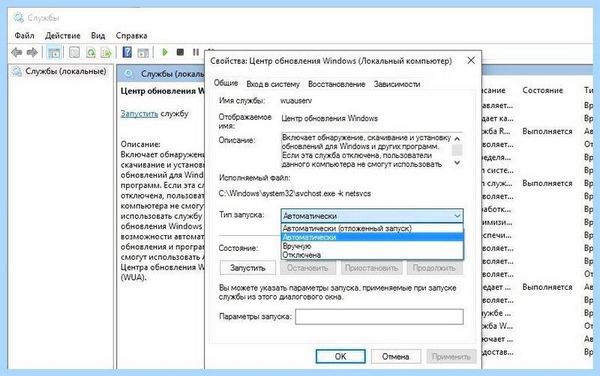Click the description box scrollbar thumb
This screenshot has width=600, height=376.
(x=457, y=150)
